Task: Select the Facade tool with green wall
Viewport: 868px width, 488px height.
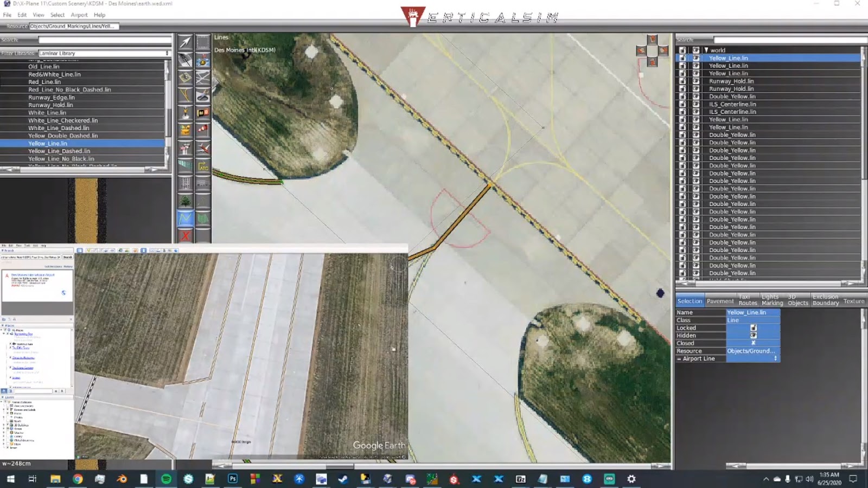Action: point(186,165)
